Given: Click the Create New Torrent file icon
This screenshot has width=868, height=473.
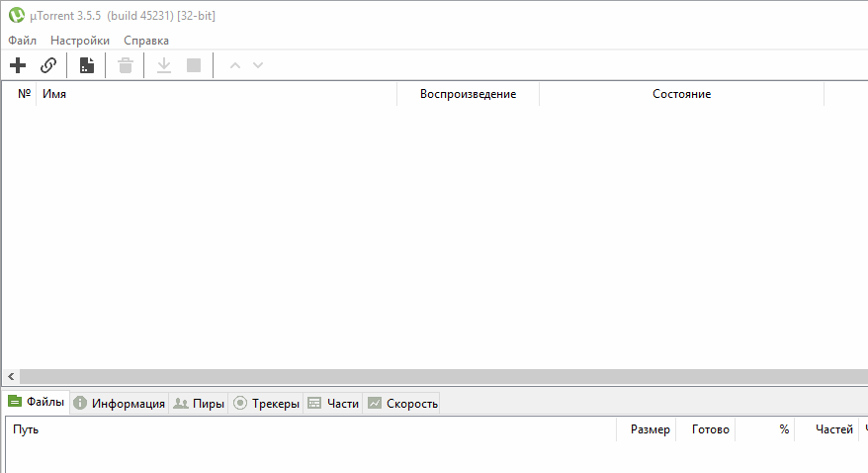Looking at the screenshot, I should coord(87,65).
